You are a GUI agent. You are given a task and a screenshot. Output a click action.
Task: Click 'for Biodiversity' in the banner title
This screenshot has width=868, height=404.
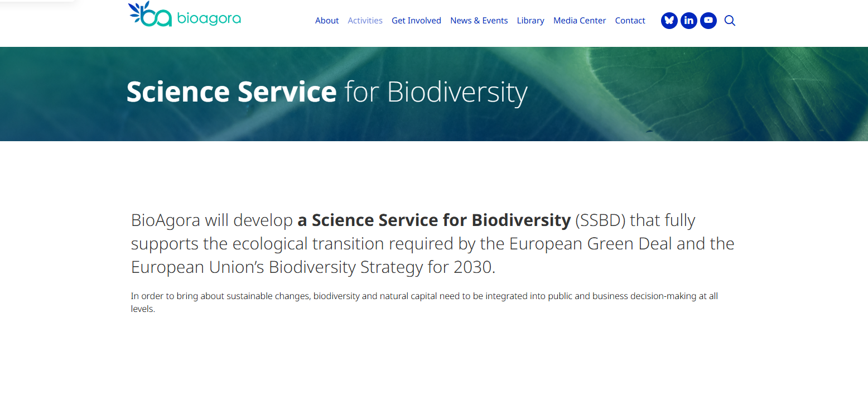pos(436,92)
